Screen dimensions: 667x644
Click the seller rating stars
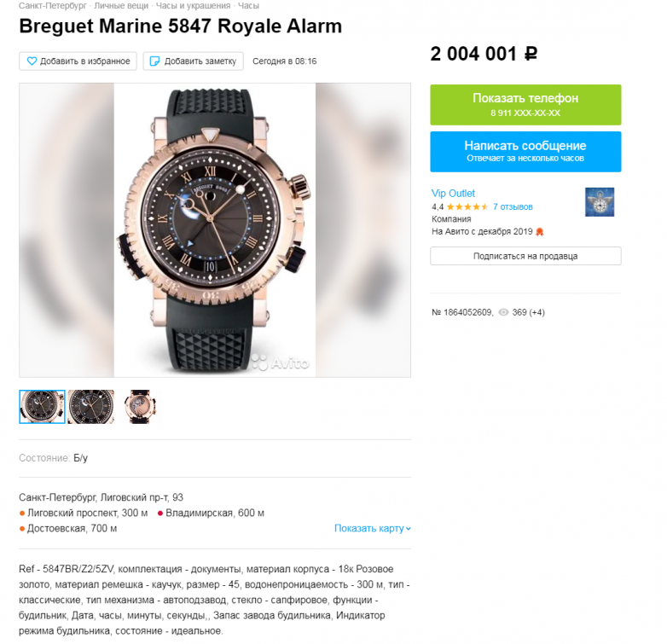pyautogui.click(x=467, y=207)
